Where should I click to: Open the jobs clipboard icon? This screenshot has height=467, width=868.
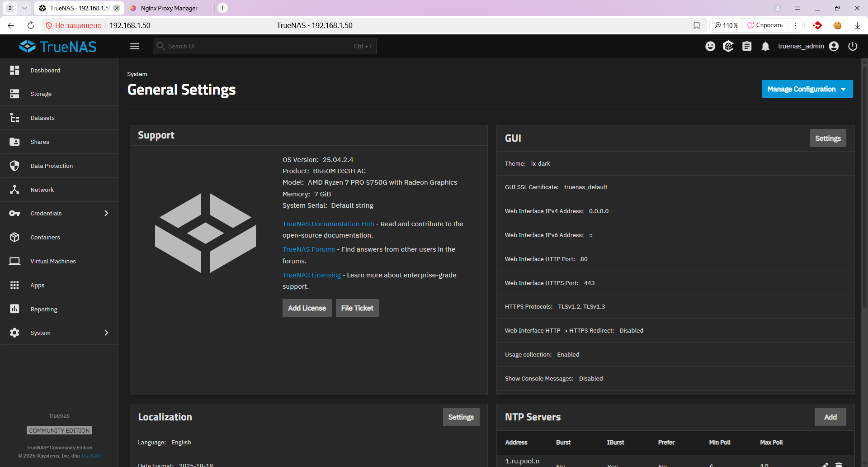point(747,46)
